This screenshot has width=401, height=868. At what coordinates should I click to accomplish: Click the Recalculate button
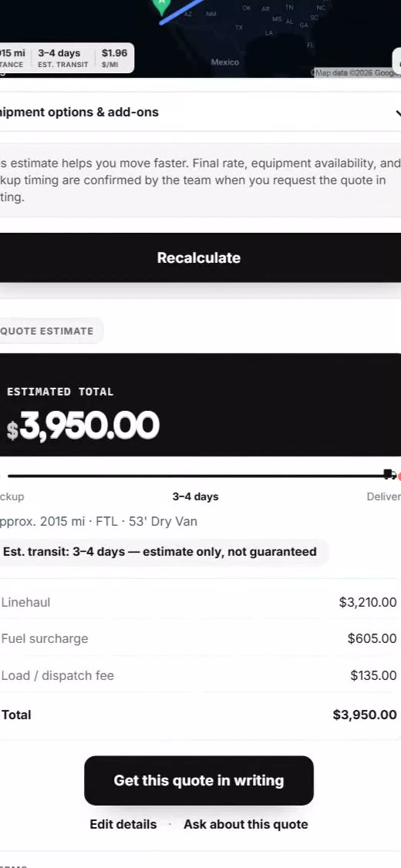click(x=200, y=257)
